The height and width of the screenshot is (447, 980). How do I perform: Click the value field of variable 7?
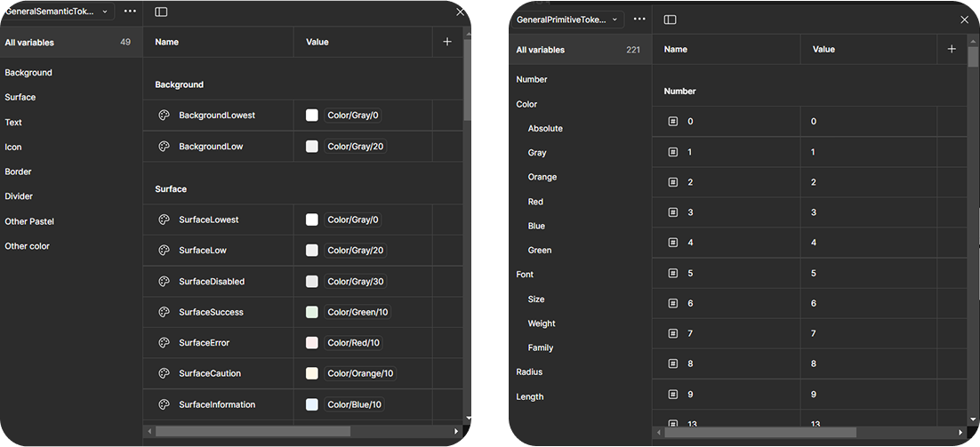pyautogui.click(x=814, y=333)
